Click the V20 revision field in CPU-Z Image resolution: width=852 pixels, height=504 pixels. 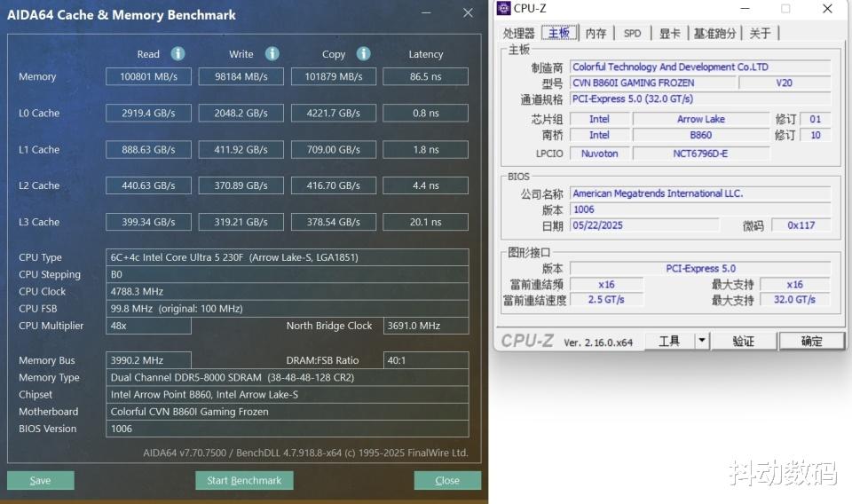(x=785, y=83)
